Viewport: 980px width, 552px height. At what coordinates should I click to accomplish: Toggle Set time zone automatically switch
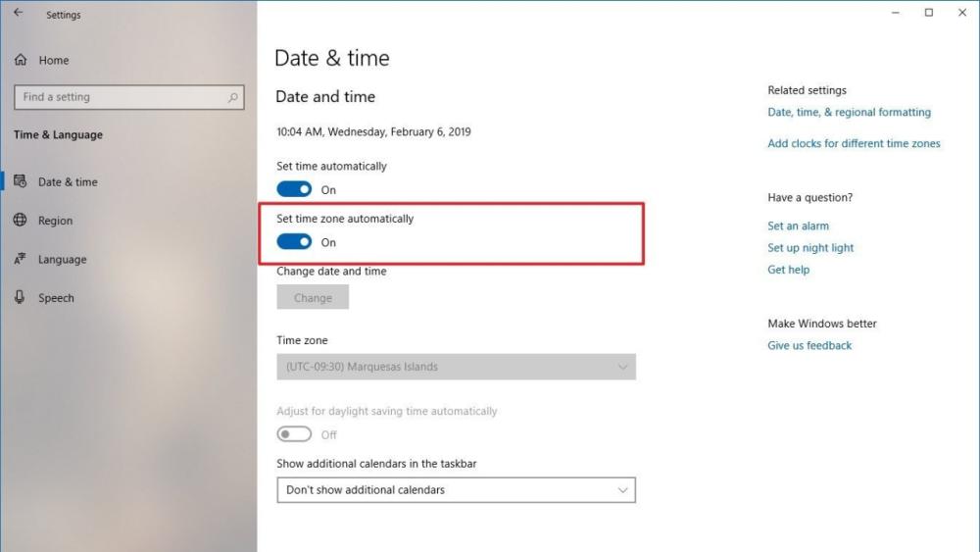(294, 242)
